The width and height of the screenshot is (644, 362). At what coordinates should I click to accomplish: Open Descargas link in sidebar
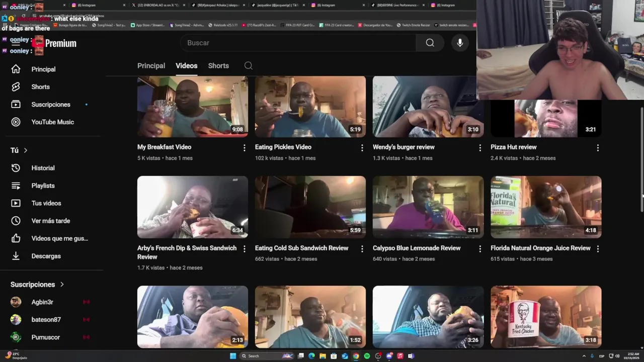[46, 256]
